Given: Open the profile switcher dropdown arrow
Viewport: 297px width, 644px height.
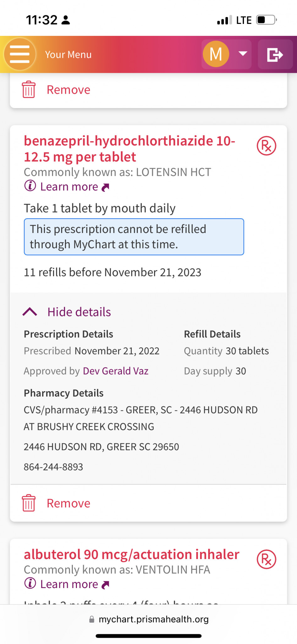Looking at the screenshot, I should [x=243, y=54].
